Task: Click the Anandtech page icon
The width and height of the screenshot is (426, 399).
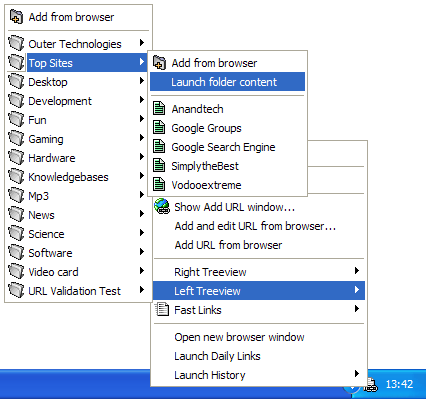Action: point(159,109)
